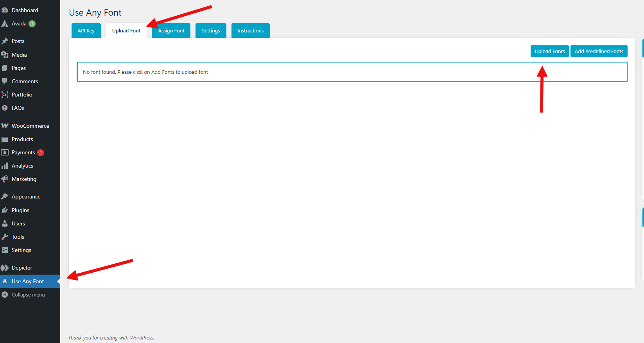Click the FAQs info icon
Viewport: 644px width, 343px height.
pos(5,108)
